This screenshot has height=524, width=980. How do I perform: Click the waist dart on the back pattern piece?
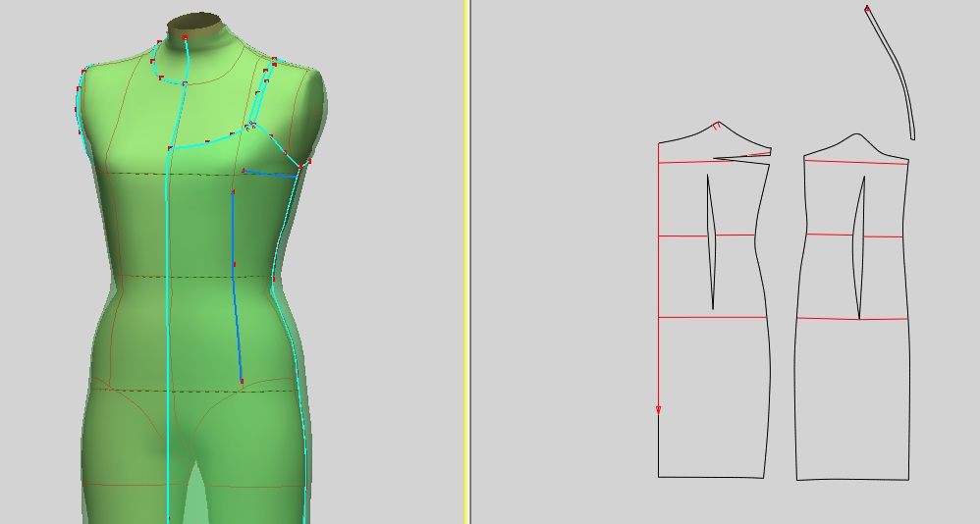click(860, 247)
